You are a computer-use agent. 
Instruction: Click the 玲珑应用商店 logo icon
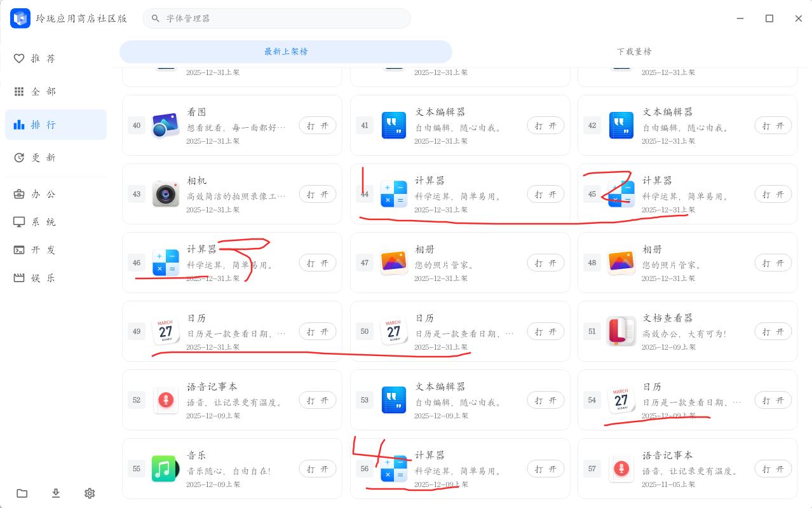click(x=20, y=18)
